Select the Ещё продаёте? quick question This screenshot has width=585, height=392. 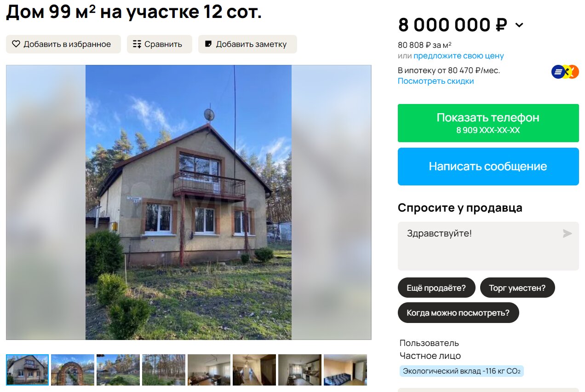[x=436, y=288]
